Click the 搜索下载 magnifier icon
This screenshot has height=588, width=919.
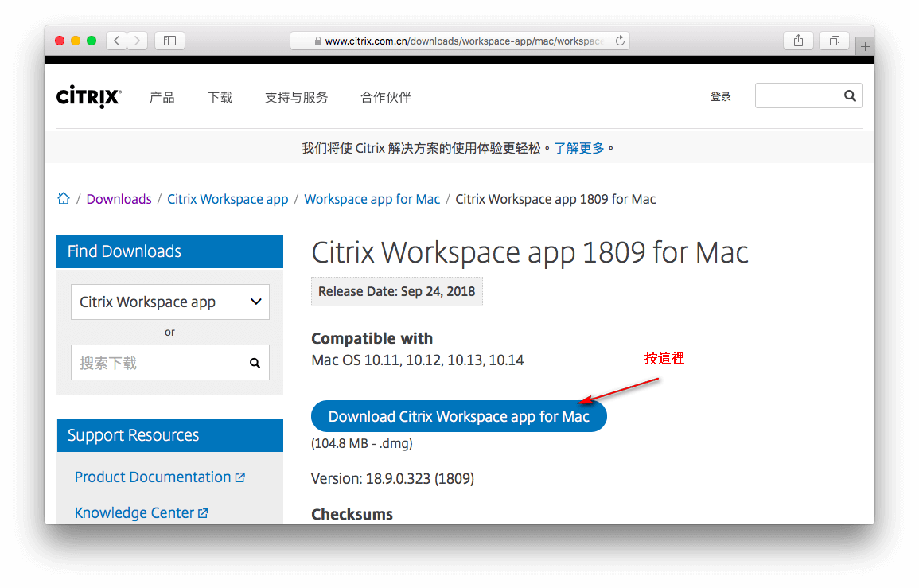[x=255, y=363]
